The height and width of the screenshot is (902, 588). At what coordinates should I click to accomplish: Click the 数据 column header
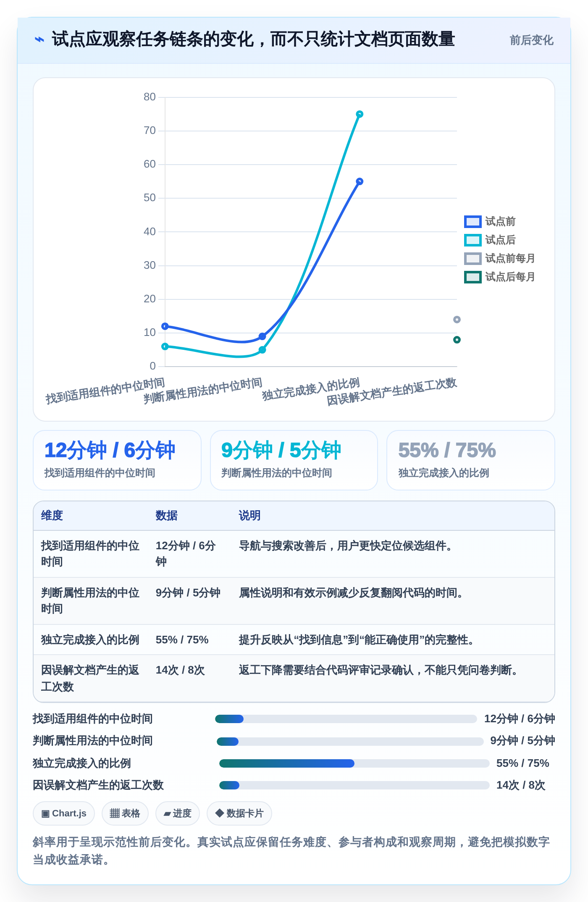167,515
